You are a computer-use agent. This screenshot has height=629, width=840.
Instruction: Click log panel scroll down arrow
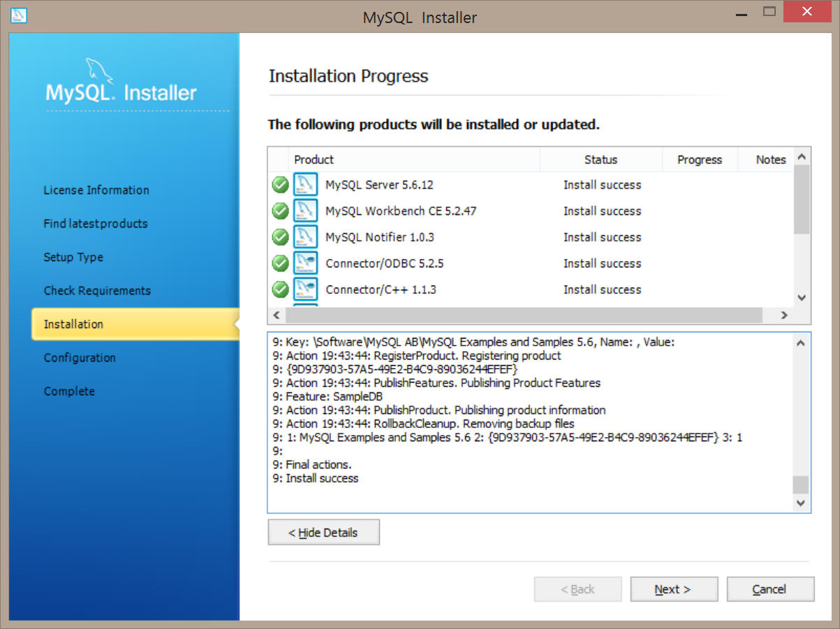(801, 503)
